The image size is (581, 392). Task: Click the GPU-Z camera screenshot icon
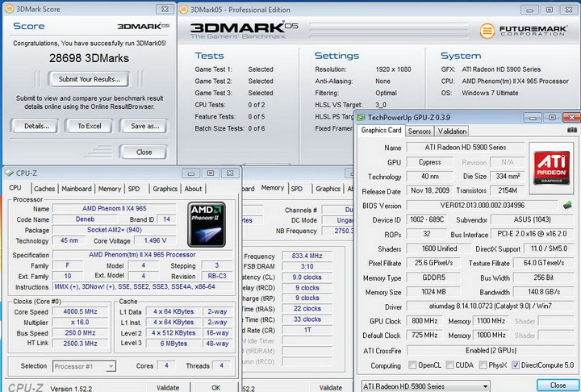pos(571,130)
